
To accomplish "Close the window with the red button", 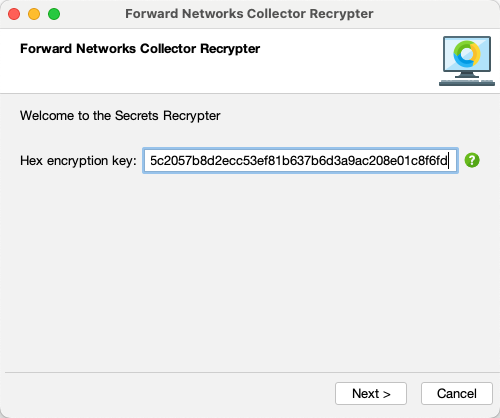I will pos(14,14).
